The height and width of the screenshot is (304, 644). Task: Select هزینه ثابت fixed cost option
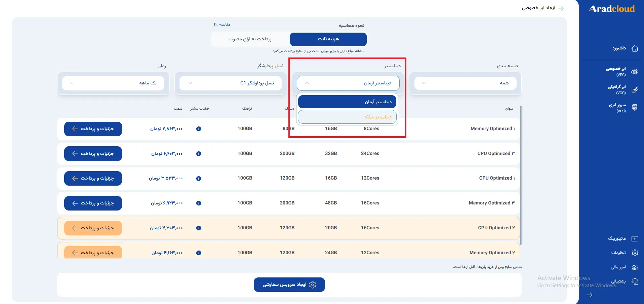click(x=328, y=39)
